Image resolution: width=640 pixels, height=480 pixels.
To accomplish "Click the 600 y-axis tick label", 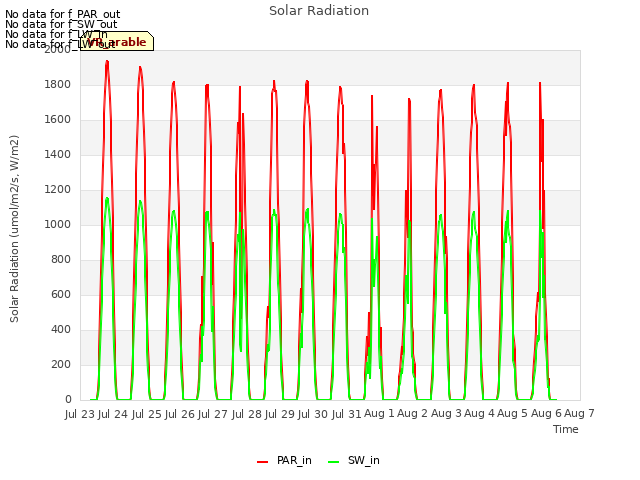I will 61,294.
